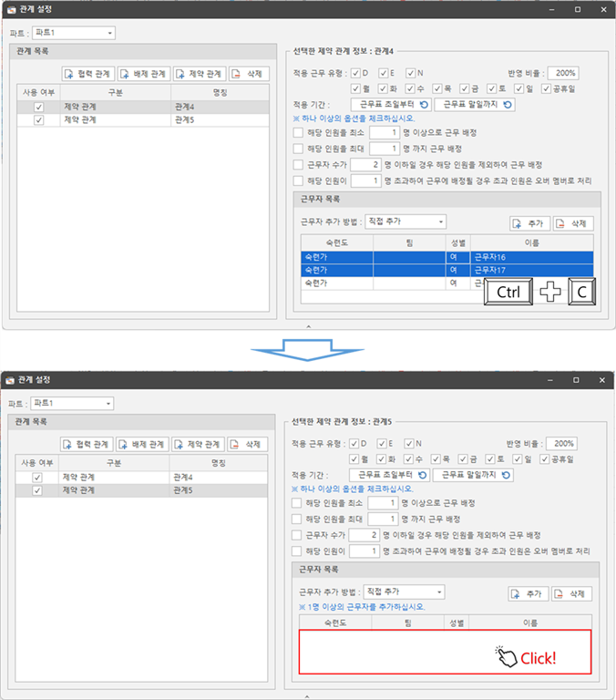The image size is (616, 700).
Task: Click the 근무자17 row in worker table
Action: 447,271
